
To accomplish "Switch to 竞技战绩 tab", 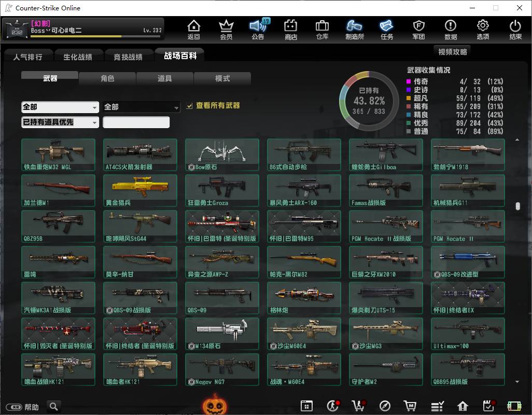I will tap(128, 57).
